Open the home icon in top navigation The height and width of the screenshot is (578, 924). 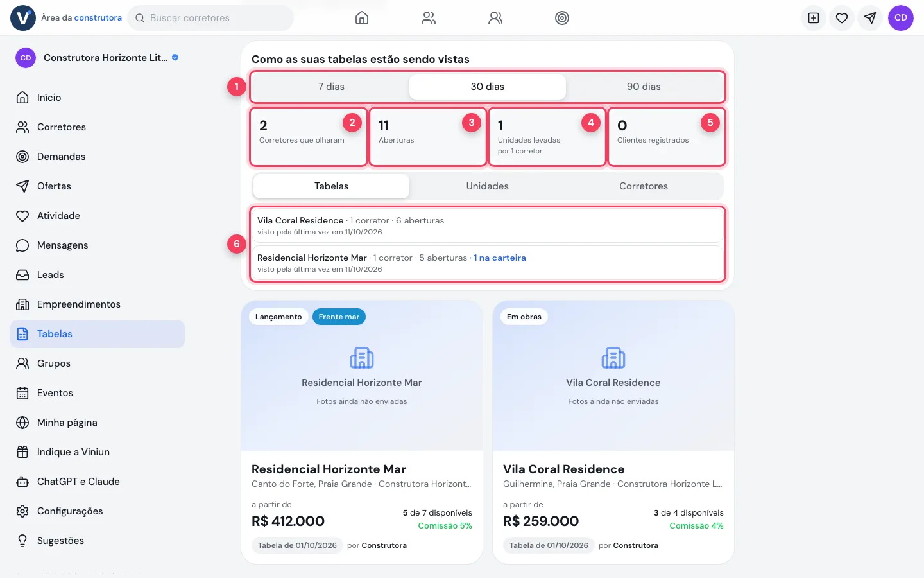coord(362,18)
